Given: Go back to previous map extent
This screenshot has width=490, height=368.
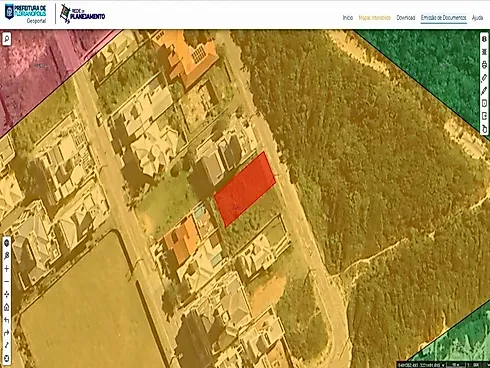Looking at the screenshot, I should [7, 320].
